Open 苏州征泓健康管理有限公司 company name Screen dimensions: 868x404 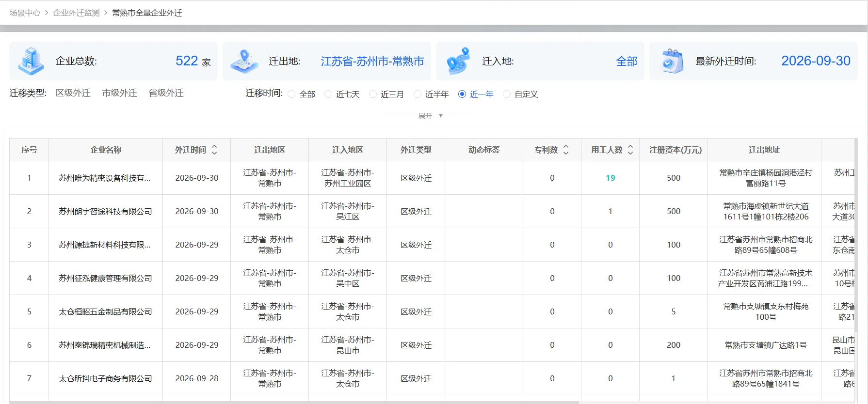[106, 278]
